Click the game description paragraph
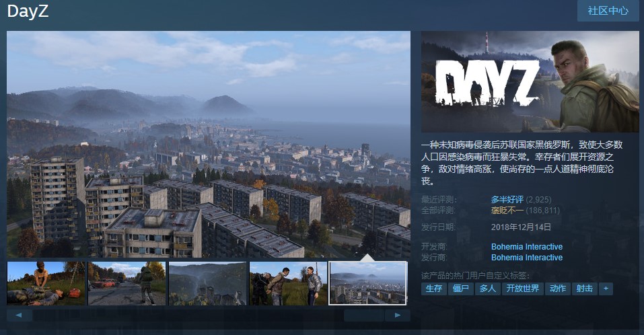The height and width of the screenshot is (335, 644). (522, 163)
